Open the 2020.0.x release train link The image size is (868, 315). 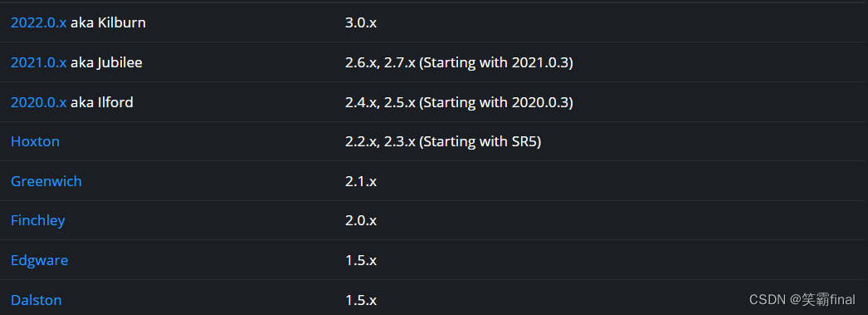tap(39, 102)
